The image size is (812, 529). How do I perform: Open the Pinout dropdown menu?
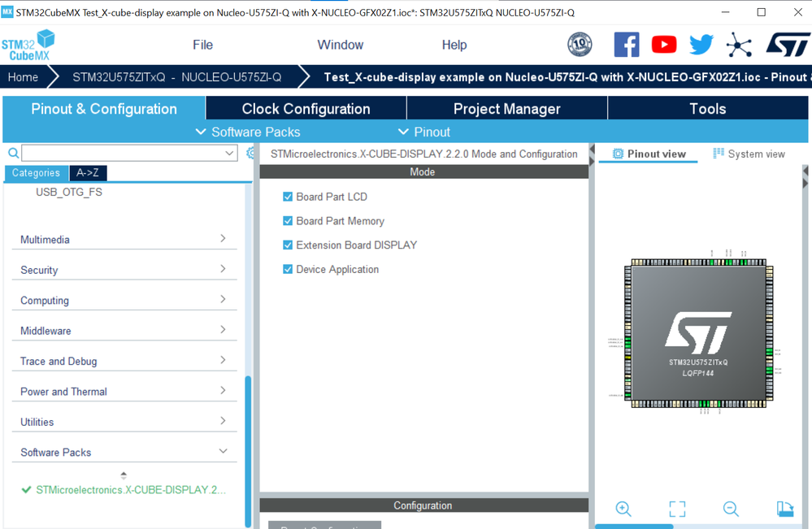[x=423, y=132]
